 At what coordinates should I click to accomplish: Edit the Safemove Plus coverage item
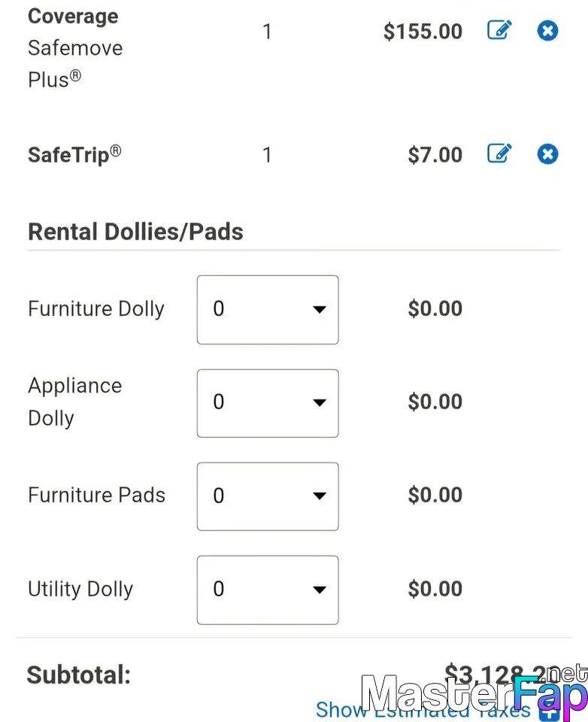tap(499, 30)
